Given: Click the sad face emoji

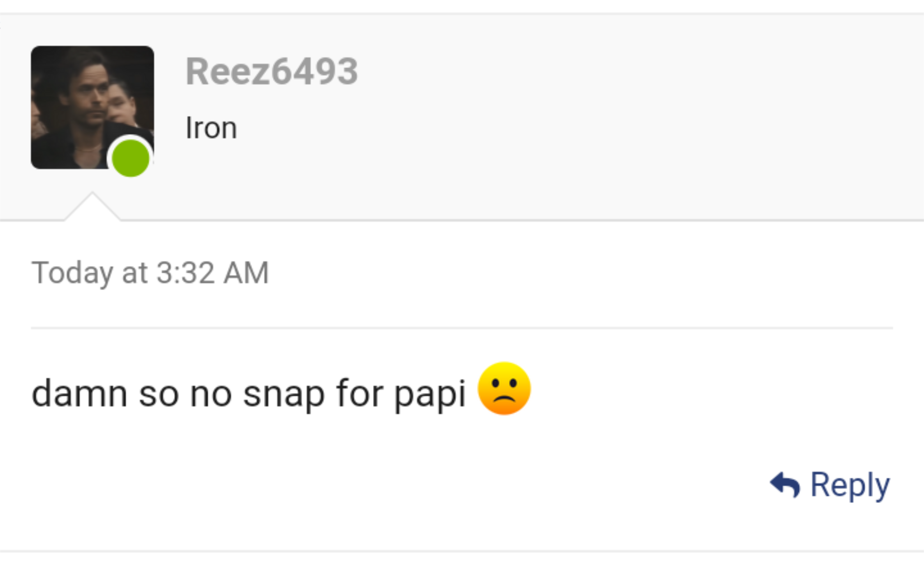Looking at the screenshot, I should tap(504, 388).
